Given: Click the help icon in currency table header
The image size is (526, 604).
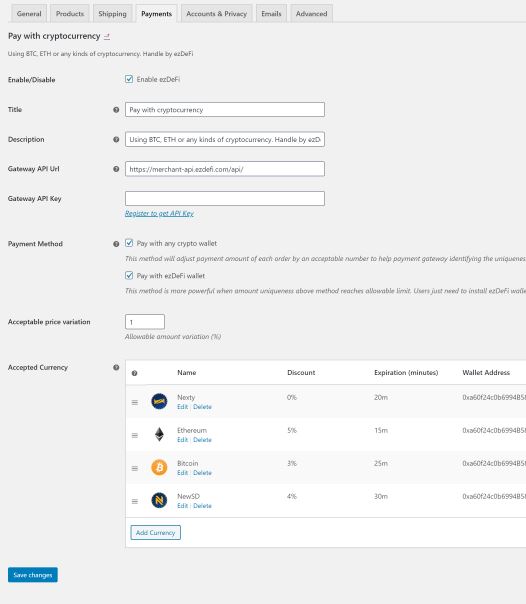Looking at the screenshot, I should (134, 373).
